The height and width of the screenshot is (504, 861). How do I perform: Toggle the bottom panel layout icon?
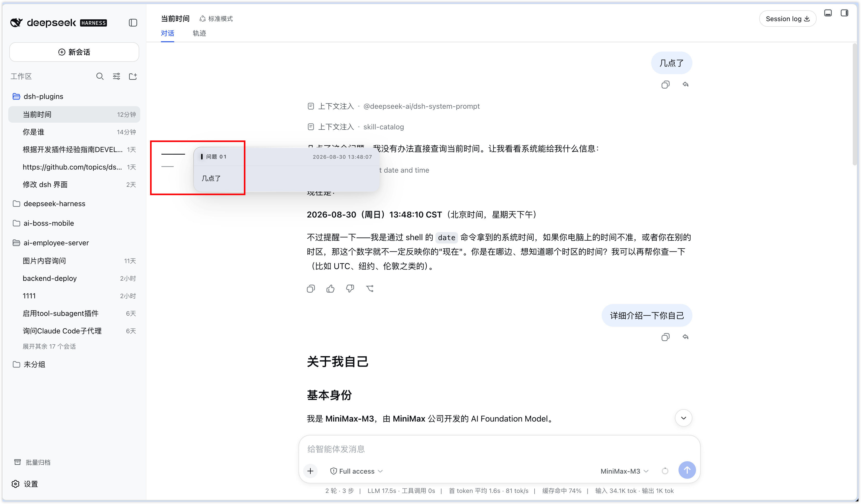pyautogui.click(x=828, y=13)
